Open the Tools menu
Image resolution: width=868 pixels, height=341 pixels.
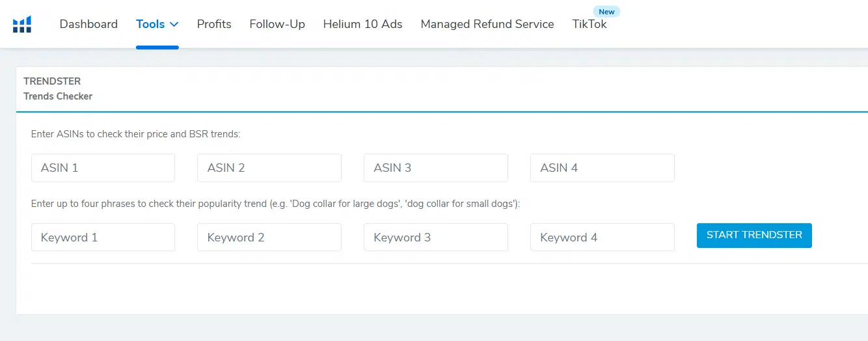tap(150, 24)
